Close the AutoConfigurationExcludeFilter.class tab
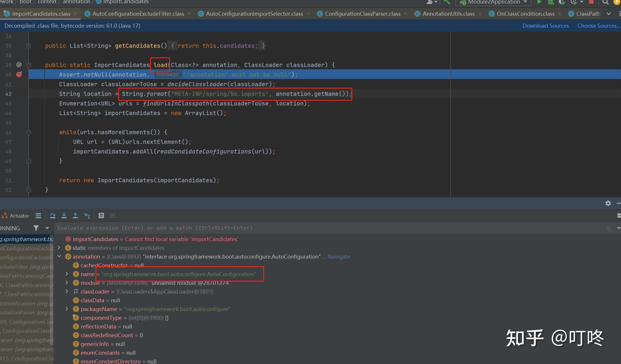This screenshot has width=621, height=364. pyautogui.click(x=189, y=14)
